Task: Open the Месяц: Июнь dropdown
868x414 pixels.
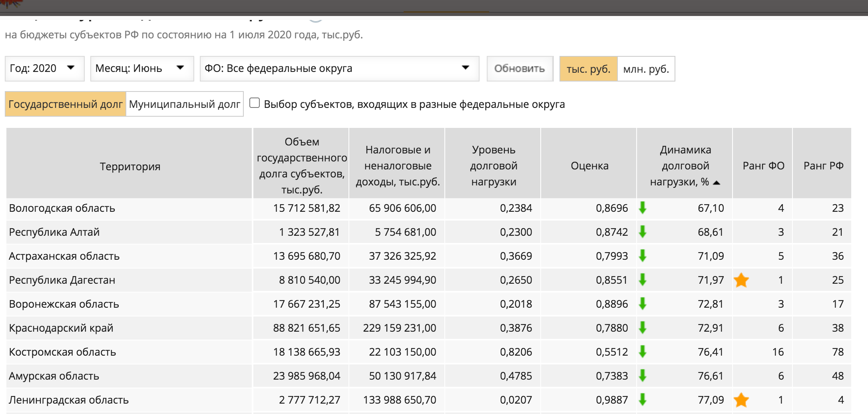Action: [x=142, y=68]
